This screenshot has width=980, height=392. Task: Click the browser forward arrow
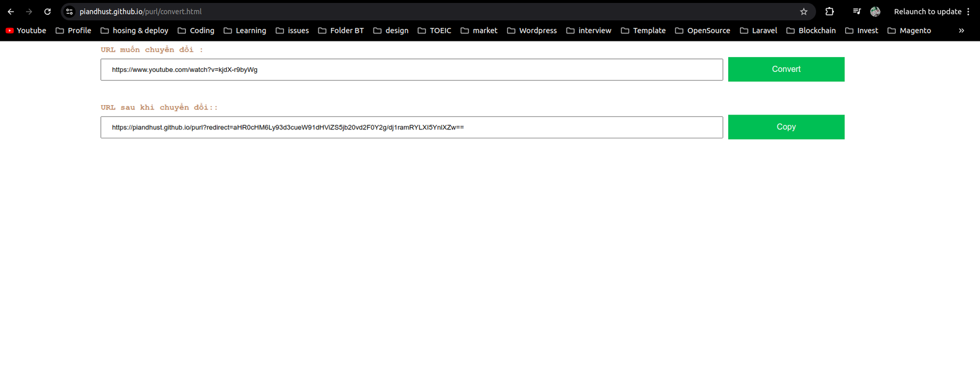[x=29, y=11]
